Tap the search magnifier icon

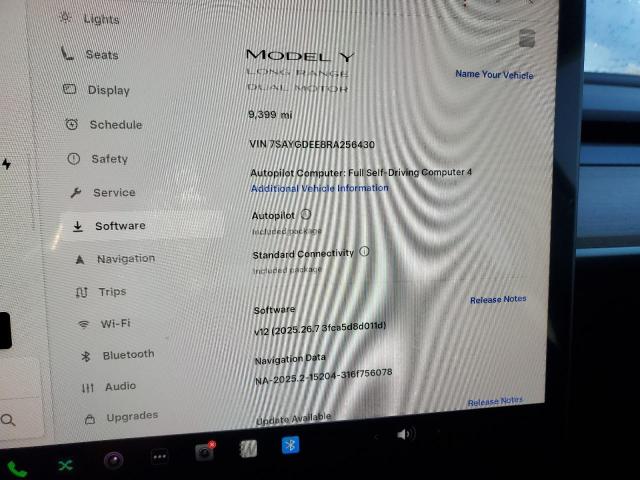pos(9,420)
